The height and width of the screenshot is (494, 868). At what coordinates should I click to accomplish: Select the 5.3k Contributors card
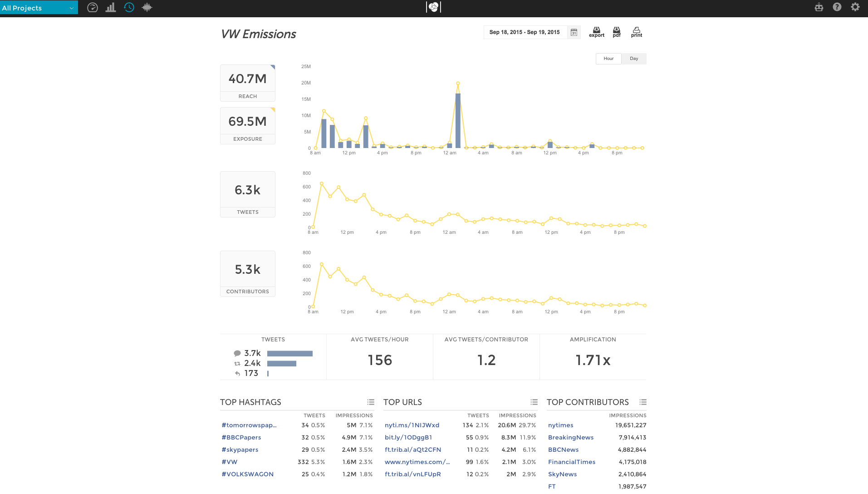pyautogui.click(x=248, y=274)
